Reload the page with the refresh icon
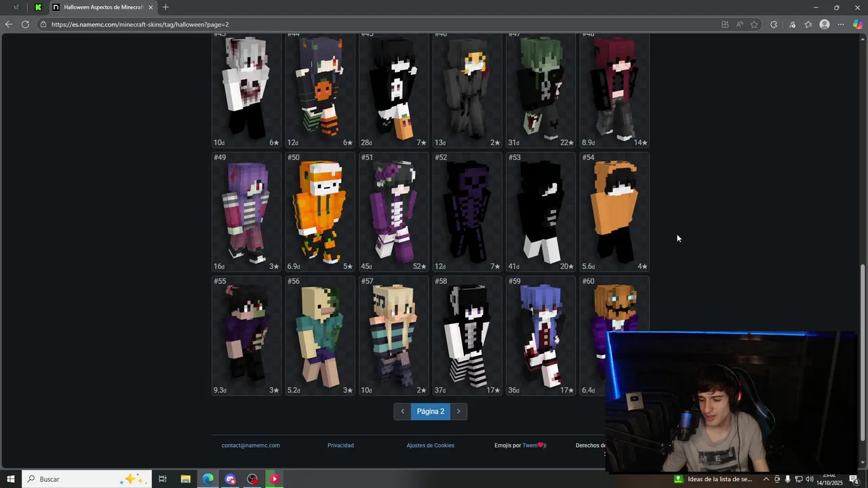This screenshot has height=488, width=868. pos(25,24)
